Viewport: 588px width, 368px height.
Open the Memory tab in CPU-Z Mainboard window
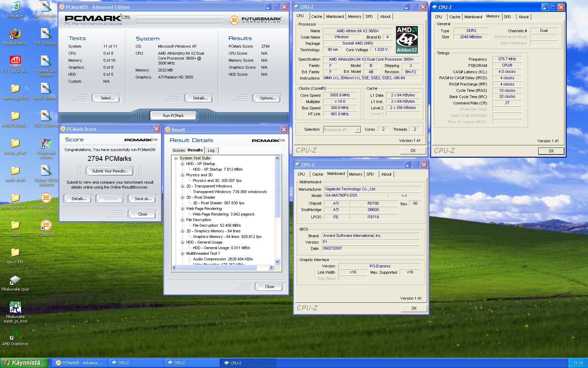coord(356,174)
